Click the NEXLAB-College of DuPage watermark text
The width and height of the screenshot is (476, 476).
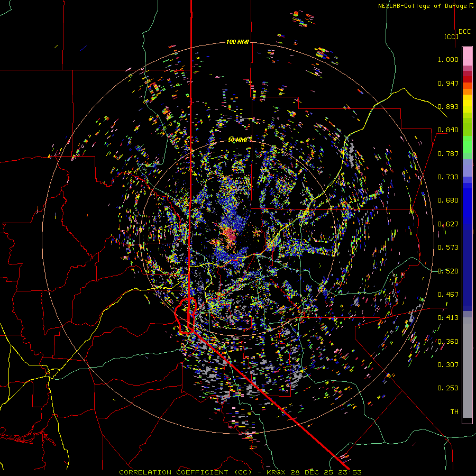pyautogui.click(x=425, y=6)
